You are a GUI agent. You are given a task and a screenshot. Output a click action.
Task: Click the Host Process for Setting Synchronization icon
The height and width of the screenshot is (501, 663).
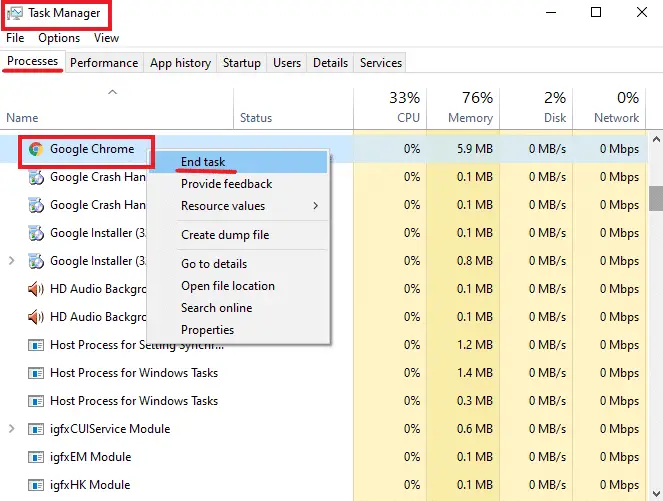pyautogui.click(x=36, y=345)
